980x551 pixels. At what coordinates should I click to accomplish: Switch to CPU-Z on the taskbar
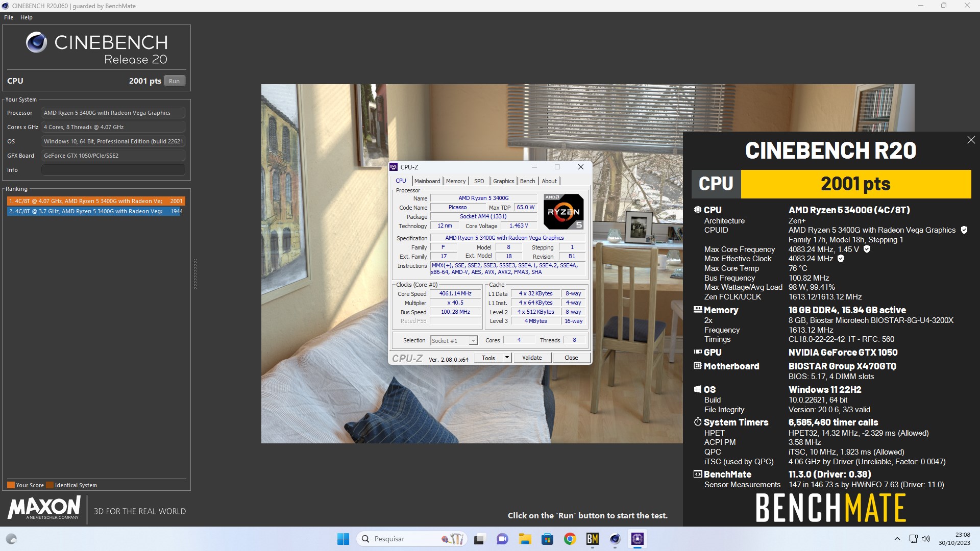tap(637, 539)
